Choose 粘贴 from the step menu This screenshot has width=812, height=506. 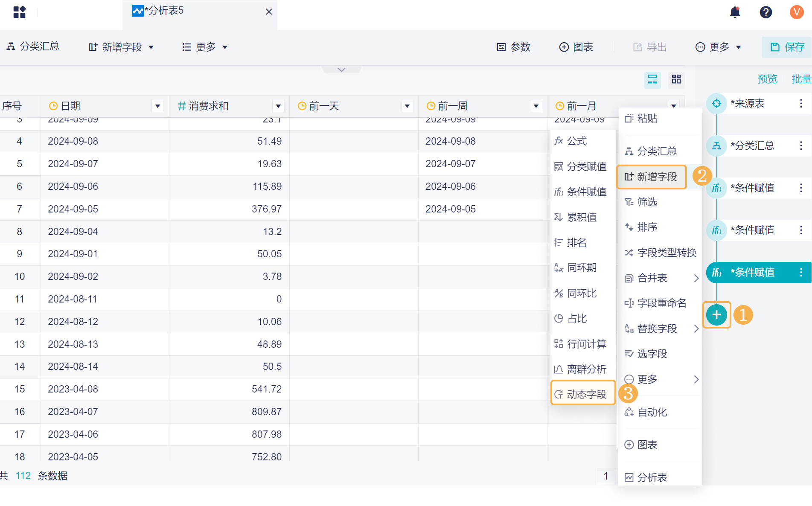[x=660, y=118]
